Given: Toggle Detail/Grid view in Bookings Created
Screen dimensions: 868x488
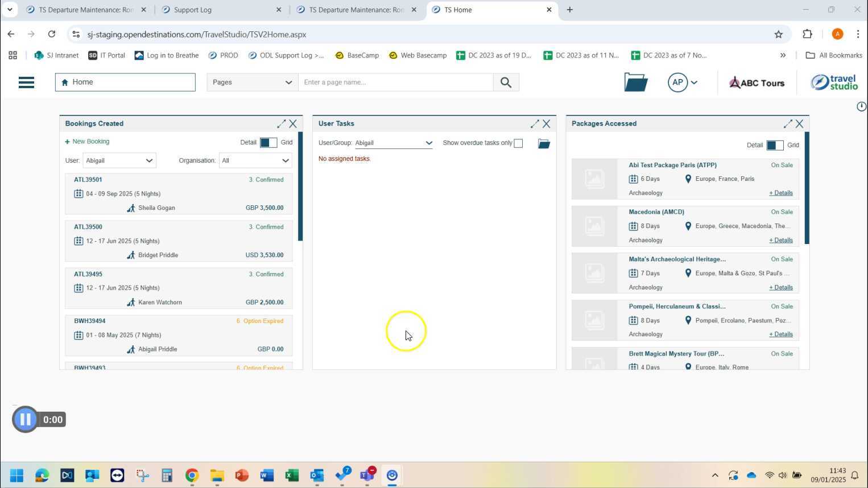Looking at the screenshot, I should coord(268,143).
